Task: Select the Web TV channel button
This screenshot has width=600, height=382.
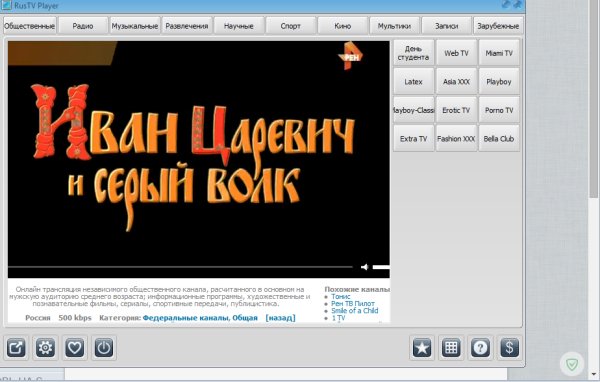Action: pos(457,53)
